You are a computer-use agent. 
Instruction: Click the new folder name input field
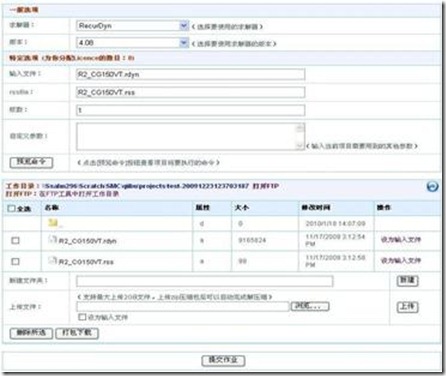tap(204, 281)
